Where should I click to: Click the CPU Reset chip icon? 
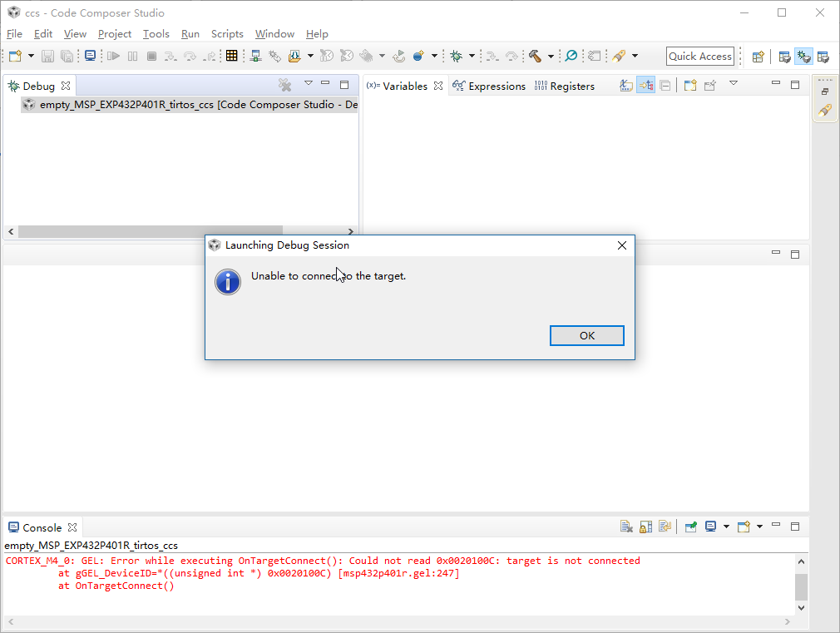click(367, 56)
